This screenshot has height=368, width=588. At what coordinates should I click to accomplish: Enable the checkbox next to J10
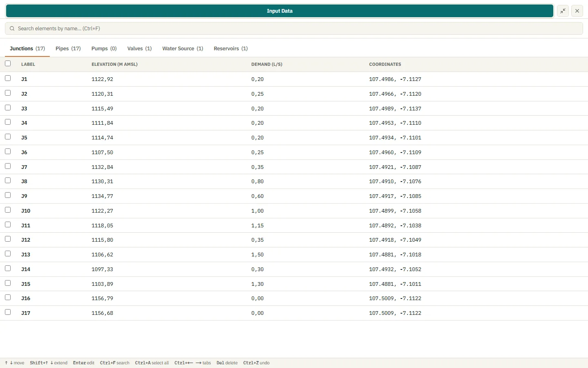click(8, 210)
